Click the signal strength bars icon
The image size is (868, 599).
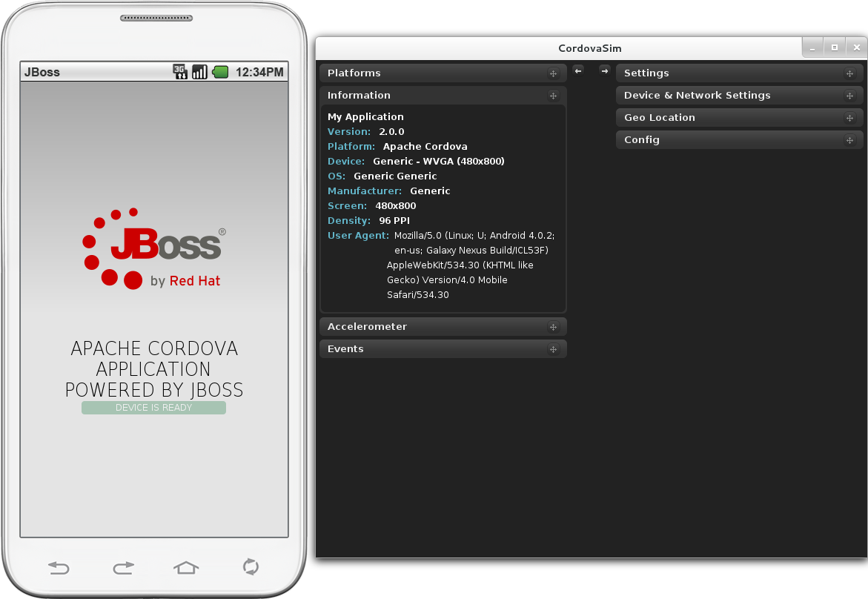coord(199,72)
